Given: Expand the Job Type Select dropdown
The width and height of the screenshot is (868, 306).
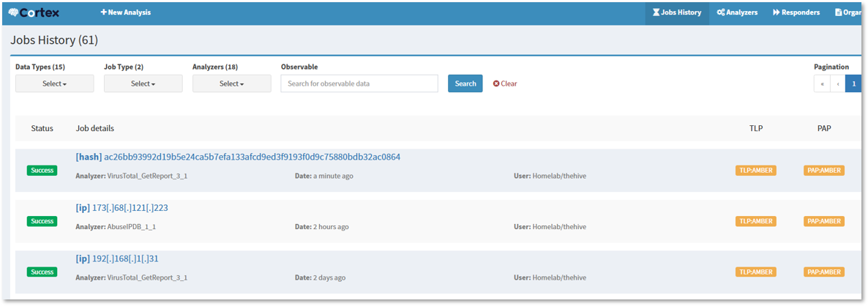Looking at the screenshot, I should pos(143,83).
